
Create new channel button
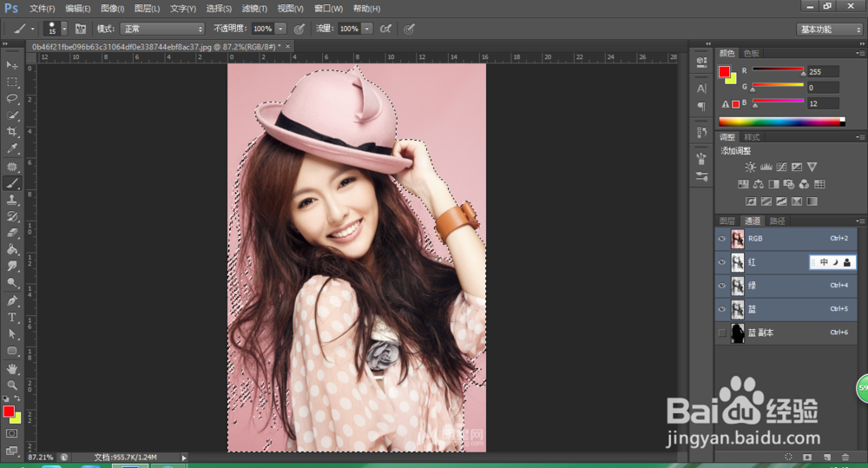826,457
